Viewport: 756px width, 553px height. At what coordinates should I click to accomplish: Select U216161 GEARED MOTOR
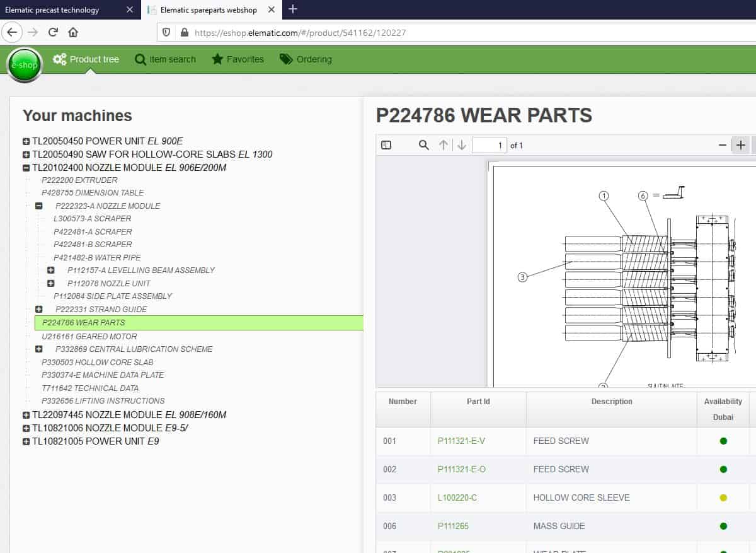click(x=89, y=336)
